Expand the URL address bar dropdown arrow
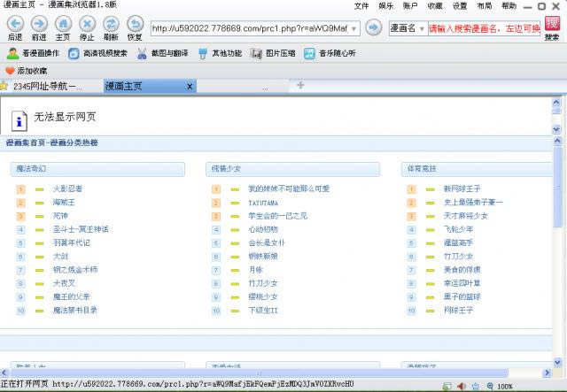This screenshot has height=392, width=567. (x=354, y=28)
